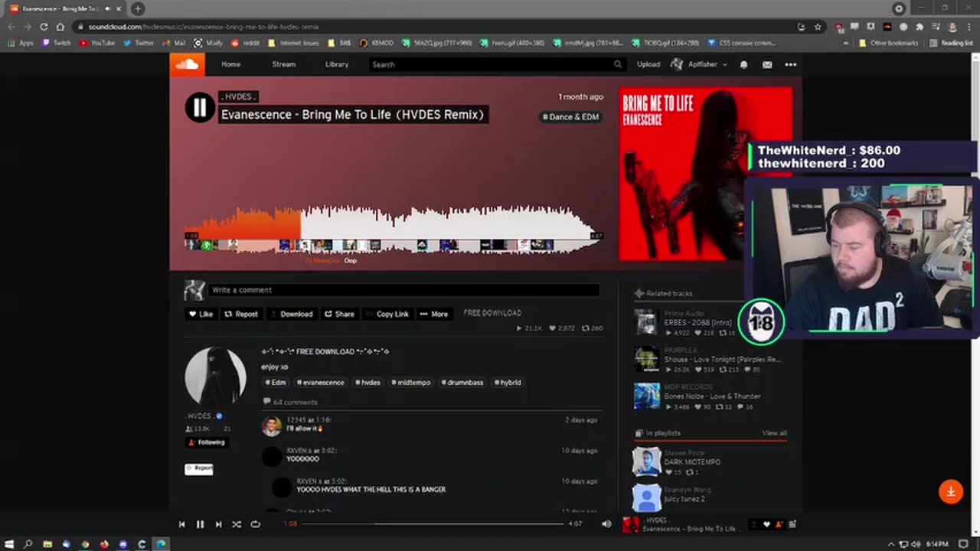Open the Stream tab
This screenshot has width=980, height=551.
[283, 64]
